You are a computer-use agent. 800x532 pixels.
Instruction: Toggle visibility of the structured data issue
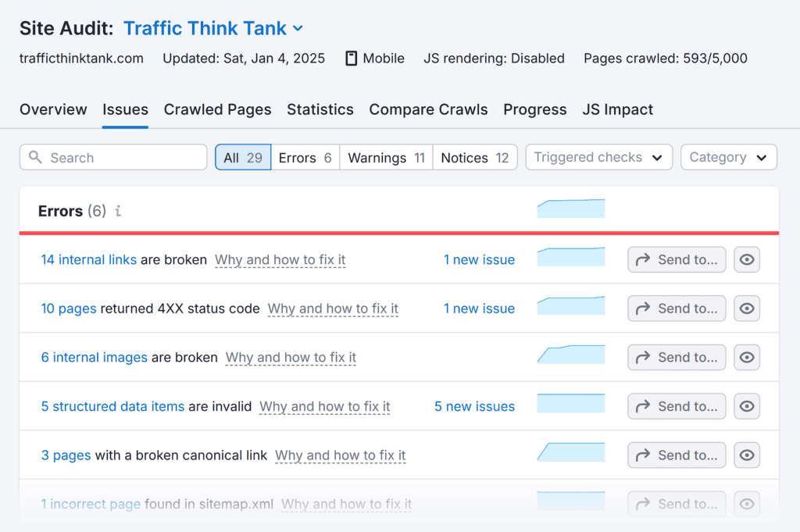[x=746, y=406]
